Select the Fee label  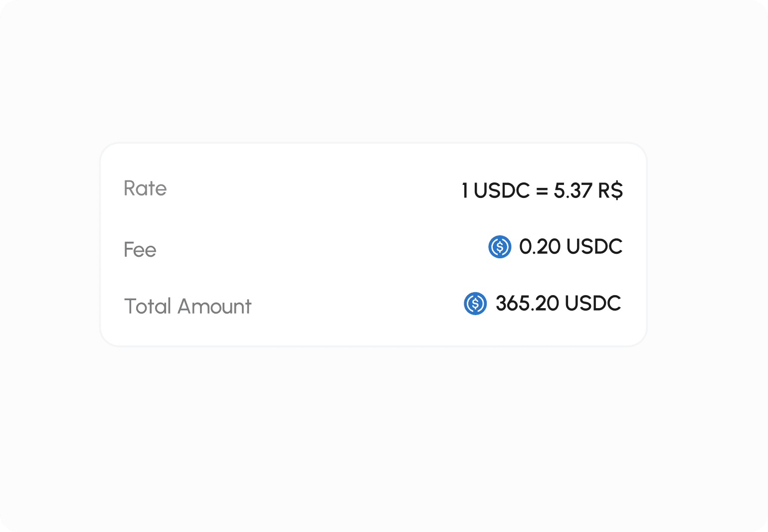click(x=140, y=250)
